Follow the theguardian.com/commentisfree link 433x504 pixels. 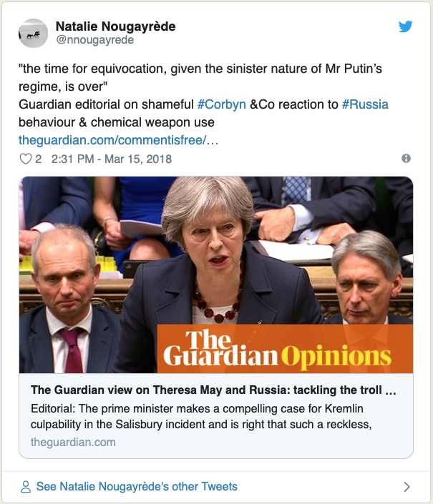click(x=118, y=140)
